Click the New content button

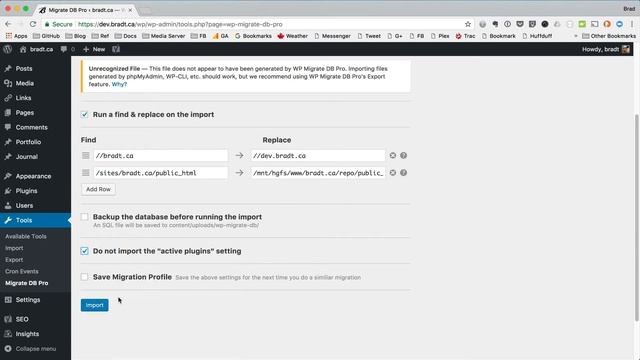[94, 49]
